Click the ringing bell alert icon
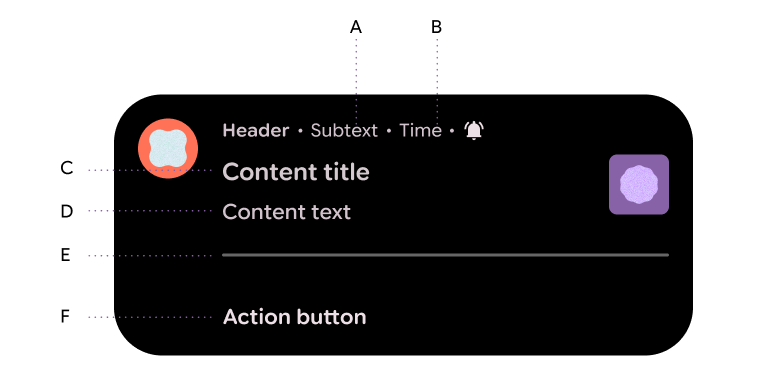 pyautogui.click(x=474, y=130)
